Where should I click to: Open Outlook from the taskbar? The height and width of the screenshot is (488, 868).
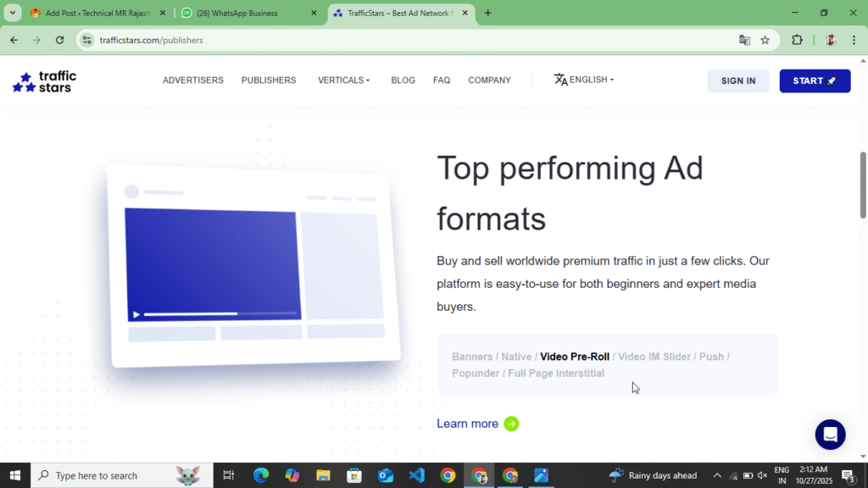point(386,475)
